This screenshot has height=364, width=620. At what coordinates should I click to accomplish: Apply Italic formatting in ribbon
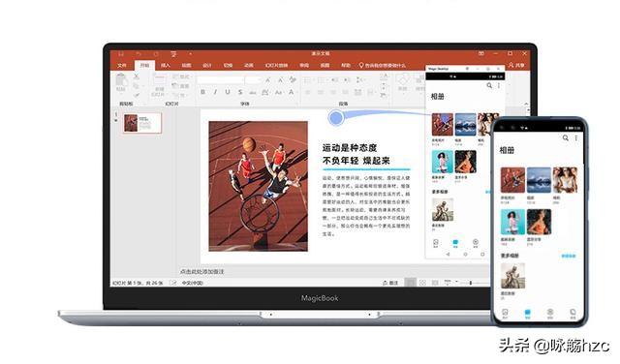coord(215,92)
